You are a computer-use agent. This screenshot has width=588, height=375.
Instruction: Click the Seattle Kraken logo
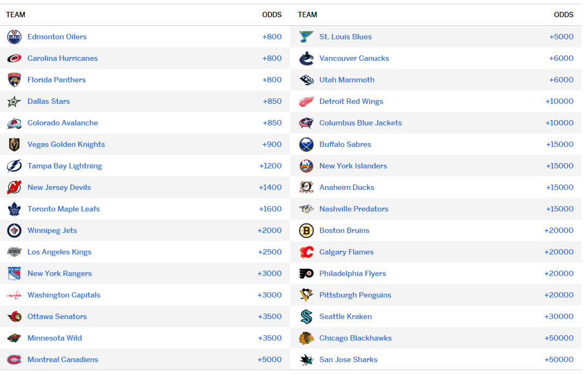[307, 316]
